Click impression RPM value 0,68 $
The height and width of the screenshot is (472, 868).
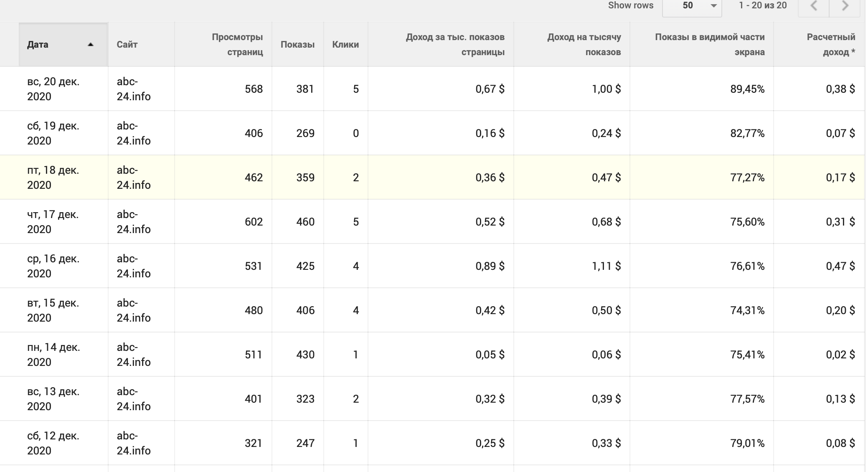[606, 222]
